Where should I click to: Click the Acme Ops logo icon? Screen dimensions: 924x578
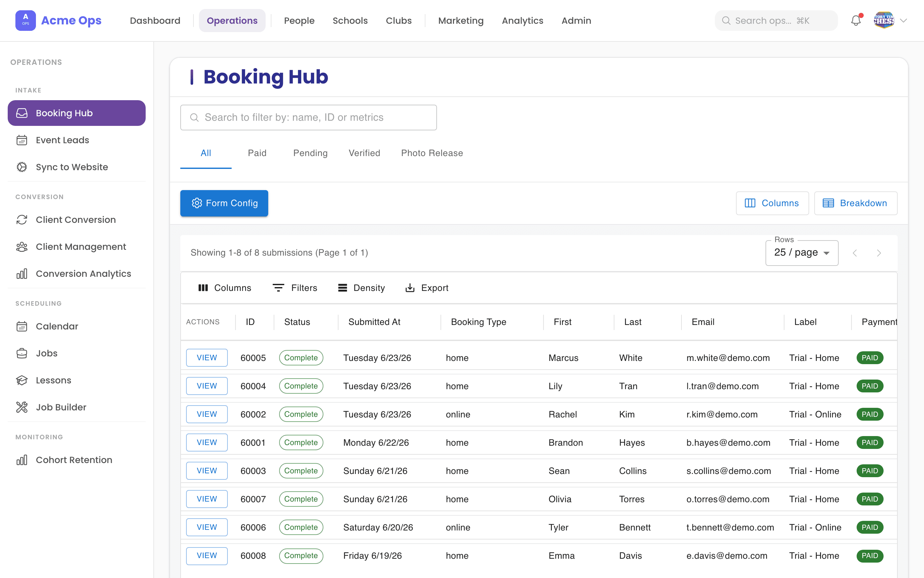pos(25,20)
